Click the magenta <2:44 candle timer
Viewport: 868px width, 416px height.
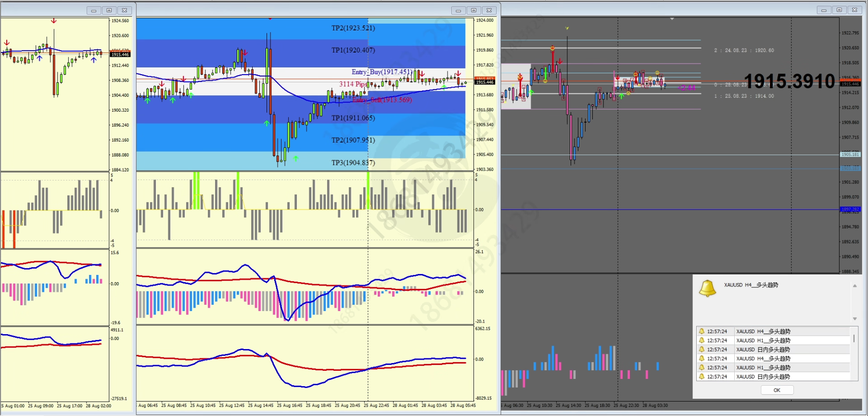pos(687,88)
